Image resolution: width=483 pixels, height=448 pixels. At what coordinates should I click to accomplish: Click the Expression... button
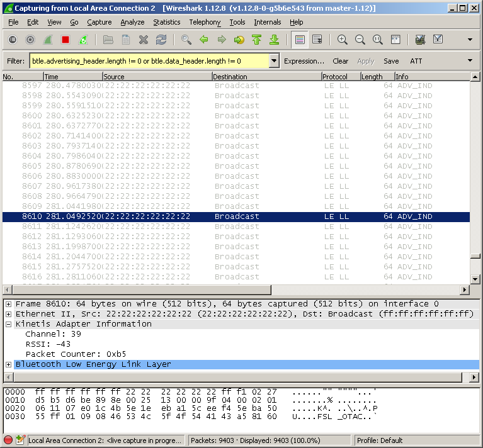pos(304,61)
